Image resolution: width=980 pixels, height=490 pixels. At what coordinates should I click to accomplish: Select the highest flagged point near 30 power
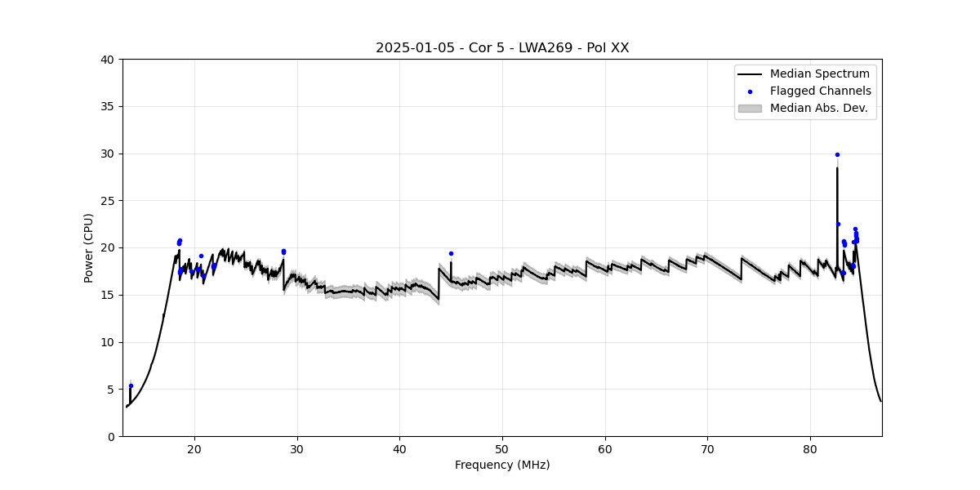[837, 154]
